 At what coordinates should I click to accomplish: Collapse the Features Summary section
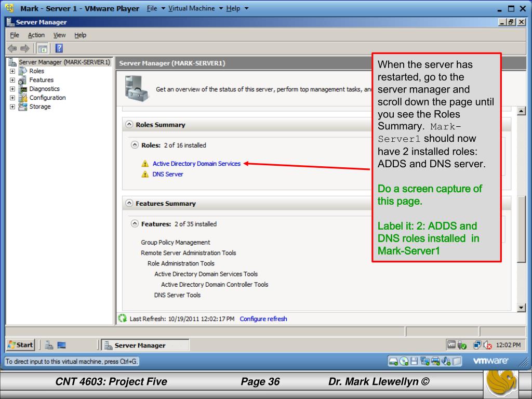pyautogui.click(x=129, y=203)
